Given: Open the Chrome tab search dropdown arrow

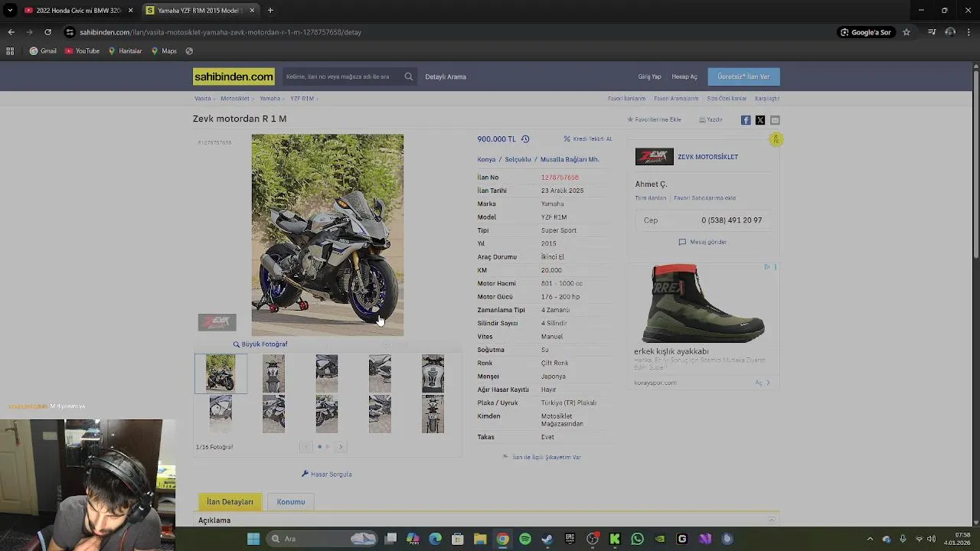Looking at the screenshot, I should click(x=10, y=11).
